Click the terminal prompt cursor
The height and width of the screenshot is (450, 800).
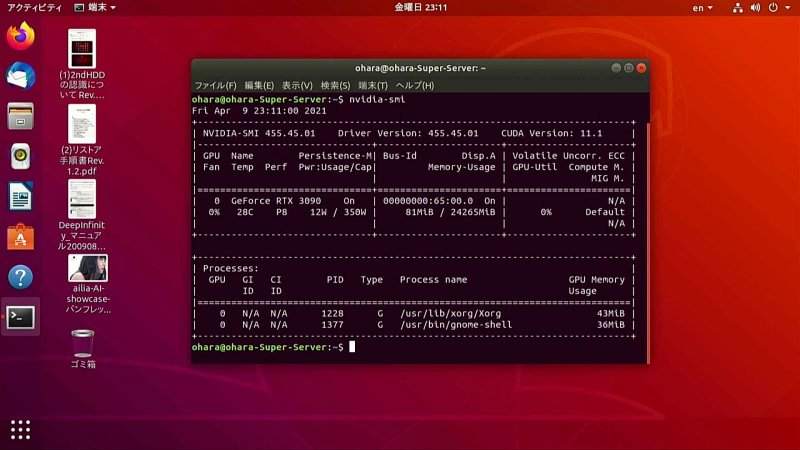click(352, 347)
